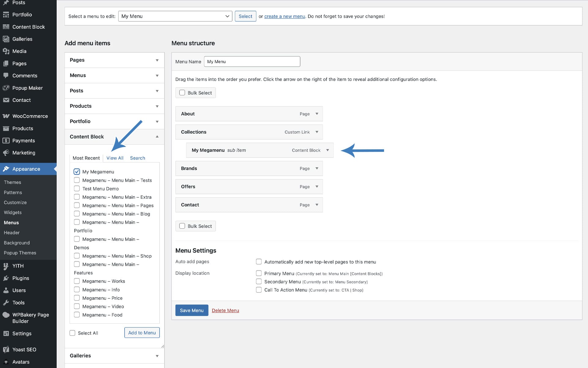Click the YITH sidebar icon

coord(6,266)
